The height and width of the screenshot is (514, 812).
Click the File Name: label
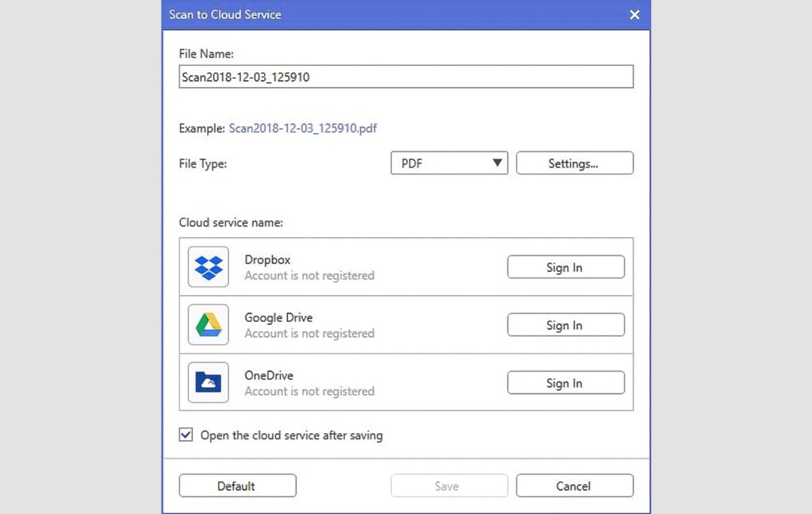click(x=206, y=54)
